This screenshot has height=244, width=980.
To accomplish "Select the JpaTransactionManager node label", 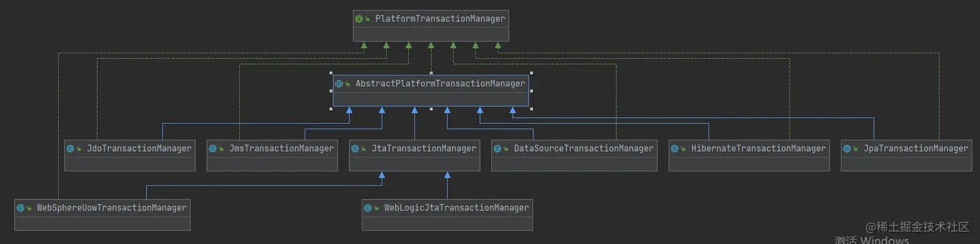I will point(916,149).
